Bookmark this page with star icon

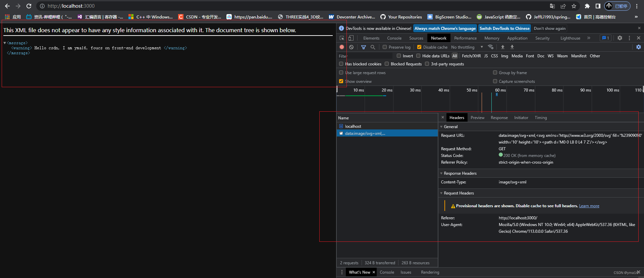pos(574,6)
